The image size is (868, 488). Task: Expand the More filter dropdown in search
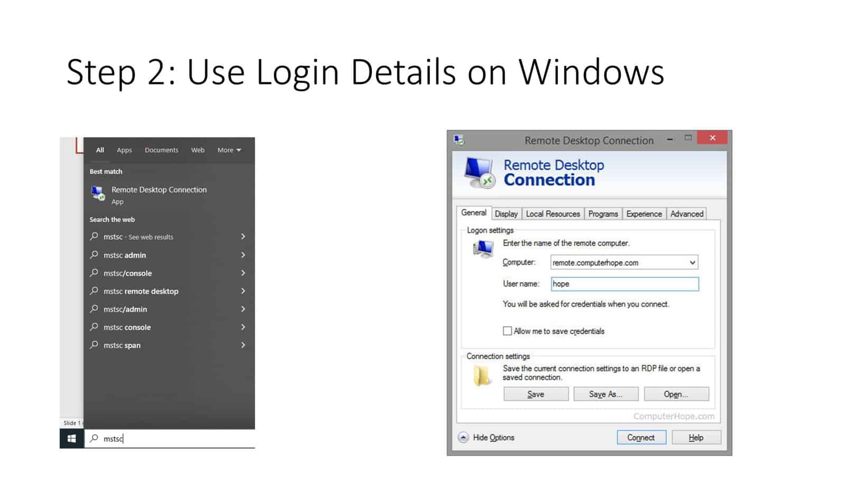pyautogui.click(x=229, y=151)
